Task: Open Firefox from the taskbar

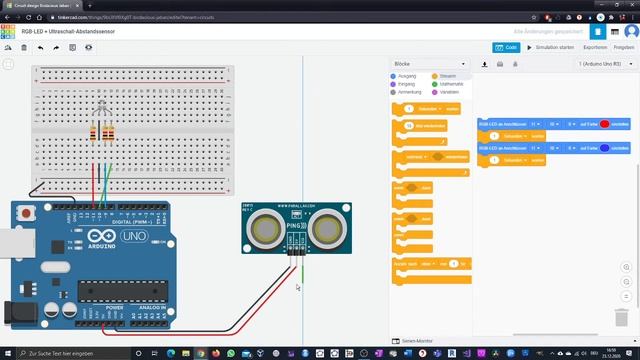Action: tap(216, 353)
